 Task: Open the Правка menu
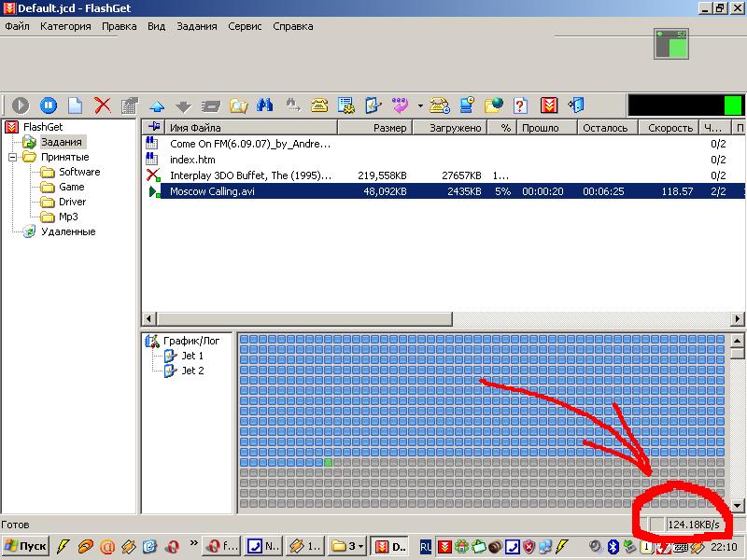tap(120, 26)
